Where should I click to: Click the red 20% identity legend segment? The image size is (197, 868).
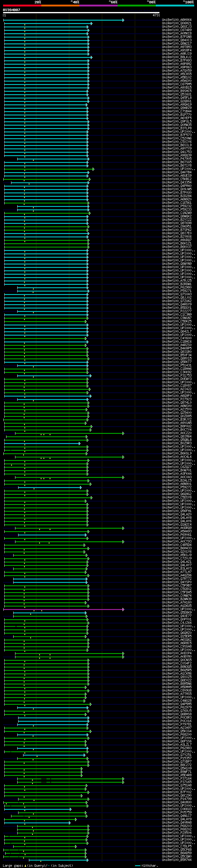tap(22, 6)
